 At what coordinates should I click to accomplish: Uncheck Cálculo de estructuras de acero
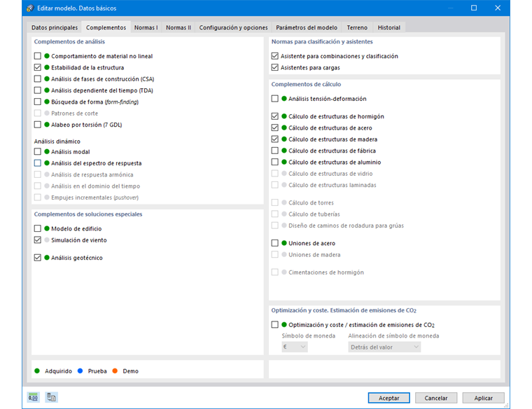point(275,127)
